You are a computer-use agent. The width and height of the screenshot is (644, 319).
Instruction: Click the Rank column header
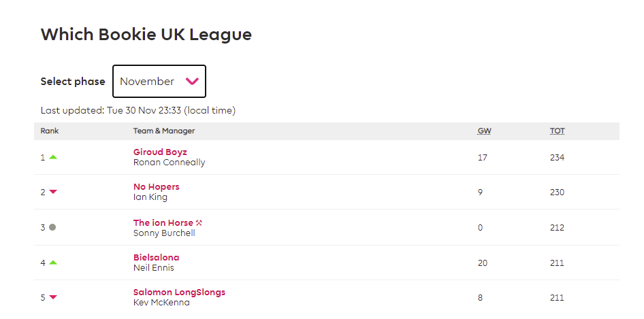tap(50, 131)
